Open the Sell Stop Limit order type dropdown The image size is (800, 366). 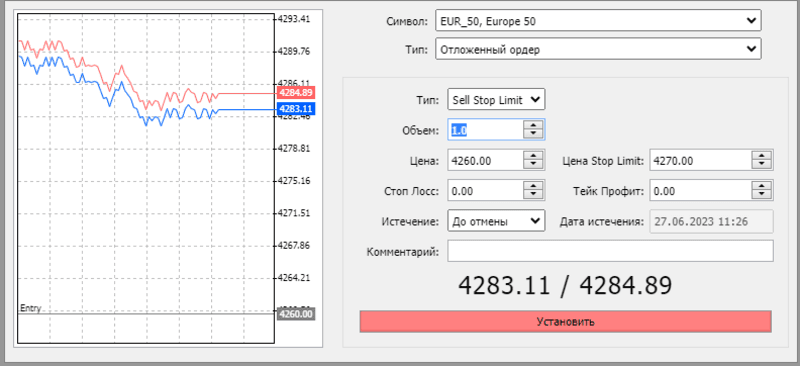click(x=496, y=100)
